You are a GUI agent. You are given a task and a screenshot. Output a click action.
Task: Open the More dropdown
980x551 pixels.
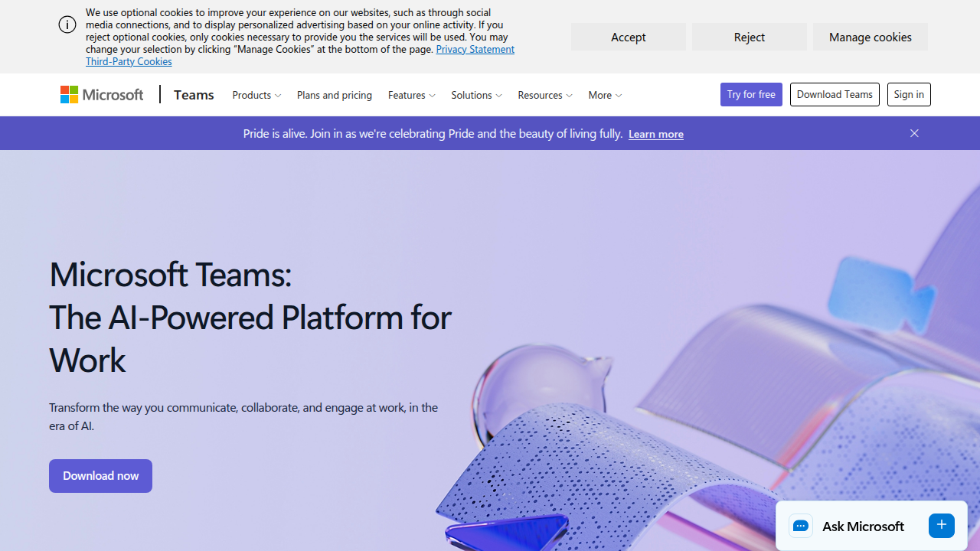coord(605,95)
